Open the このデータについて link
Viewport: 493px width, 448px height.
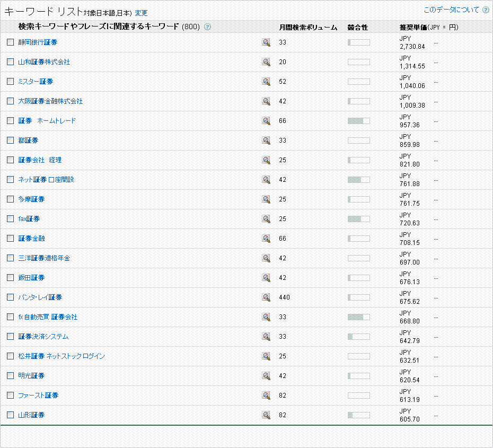451,10
